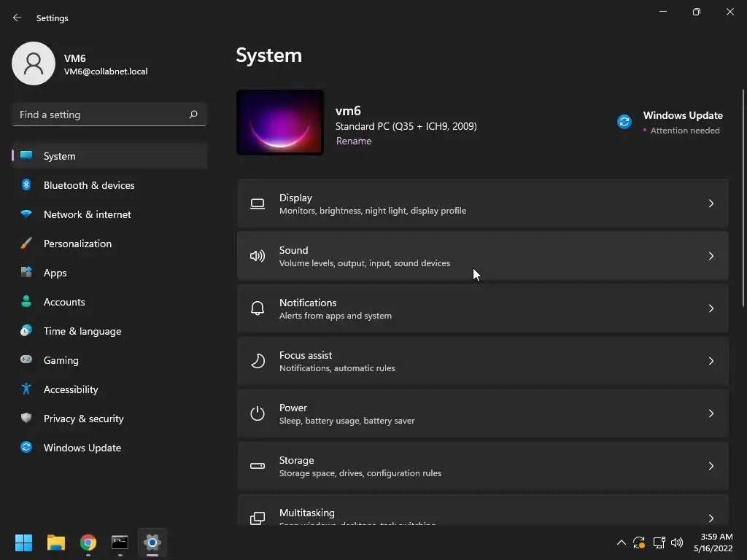
Task: Click the search magnifier icon
Action: tap(193, 114)
